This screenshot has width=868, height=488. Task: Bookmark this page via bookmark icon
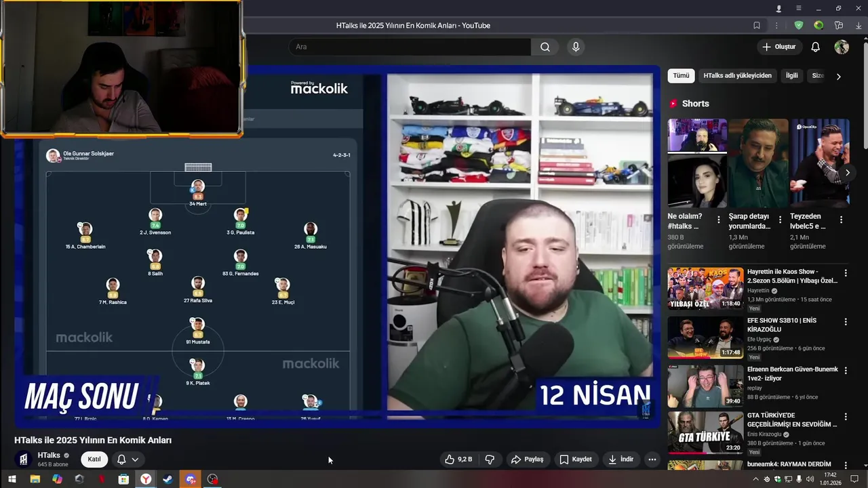[x=757, y=26]
